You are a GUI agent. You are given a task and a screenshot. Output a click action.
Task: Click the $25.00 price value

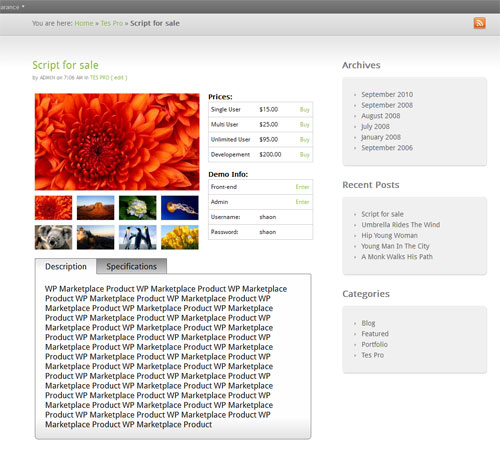(x=269, y=125)
